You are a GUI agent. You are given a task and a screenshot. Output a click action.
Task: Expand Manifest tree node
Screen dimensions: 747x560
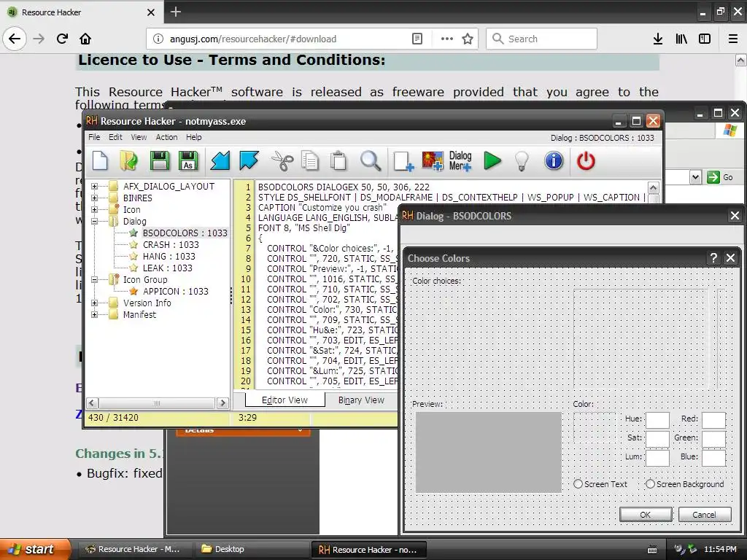coord(94,314)
